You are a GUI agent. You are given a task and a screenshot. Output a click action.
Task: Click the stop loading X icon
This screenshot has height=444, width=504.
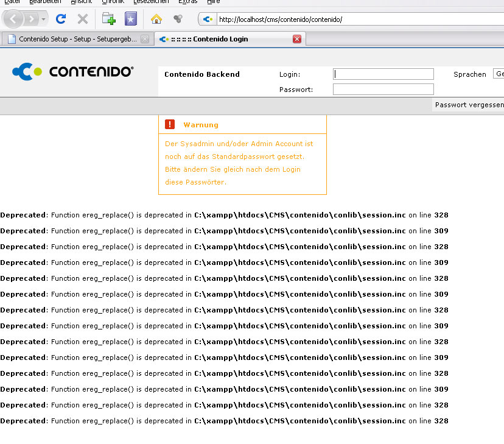click(82, 19)
